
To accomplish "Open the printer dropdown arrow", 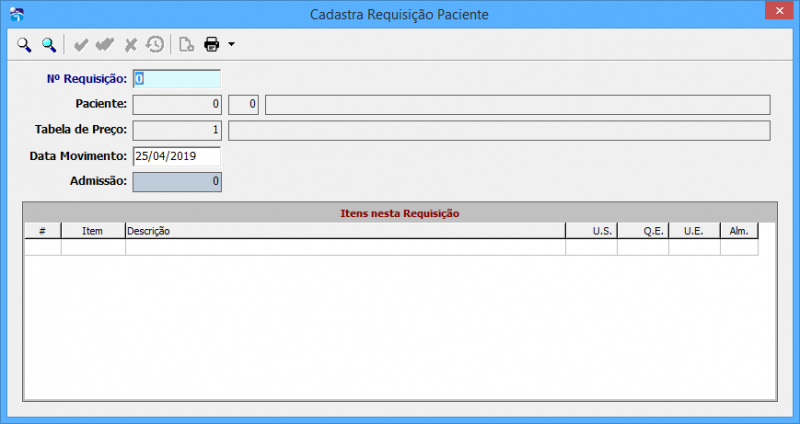I will click(x=231, y=44).
